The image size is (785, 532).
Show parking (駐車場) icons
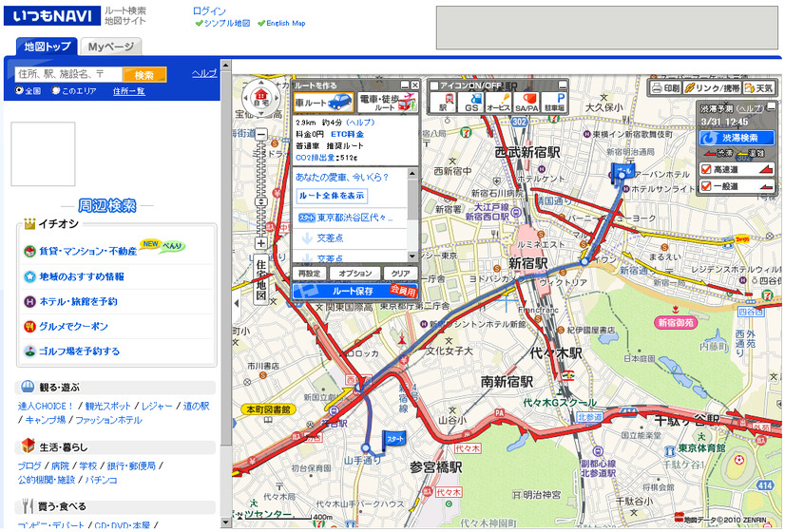554,102
